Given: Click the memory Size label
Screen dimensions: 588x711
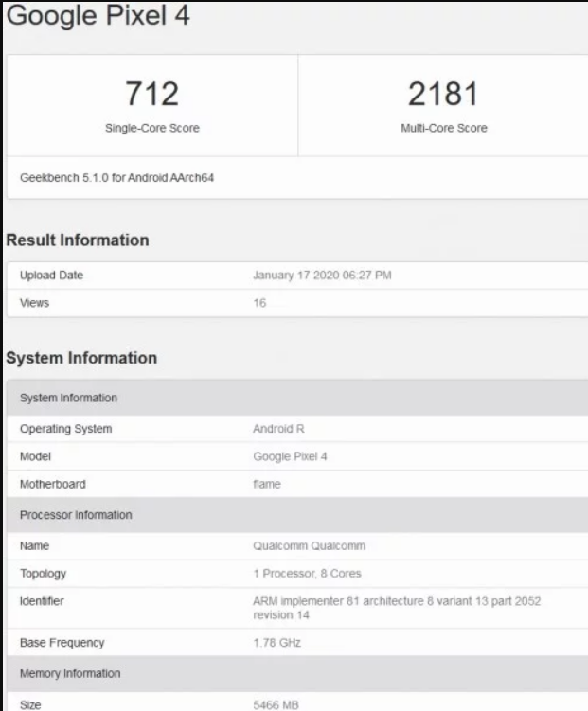Looking at the screenshot, I should (x=30, y=705).
